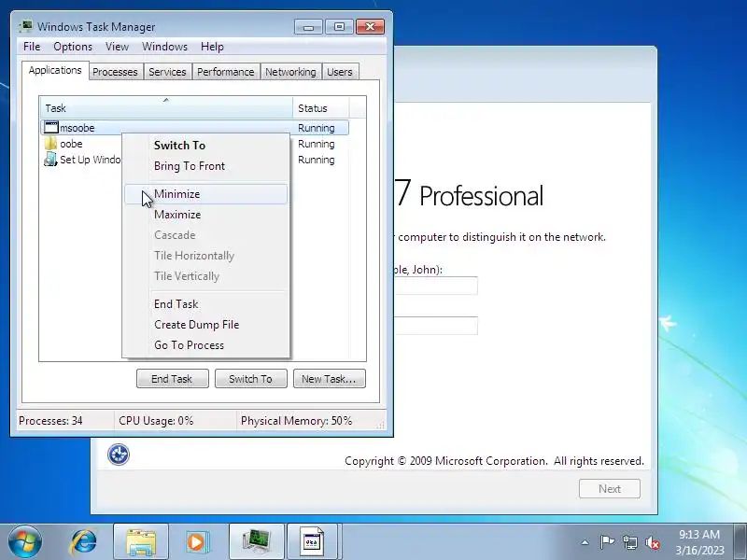Click the Show desktop strip at taskbar end
Viewport: 747px width, 560px height.
tap(740, 542)
